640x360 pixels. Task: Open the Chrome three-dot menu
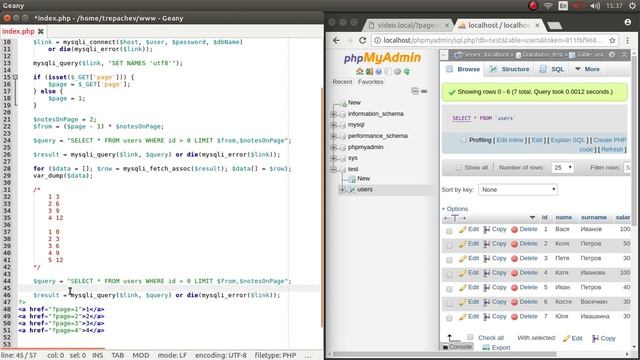pos(627,40)
